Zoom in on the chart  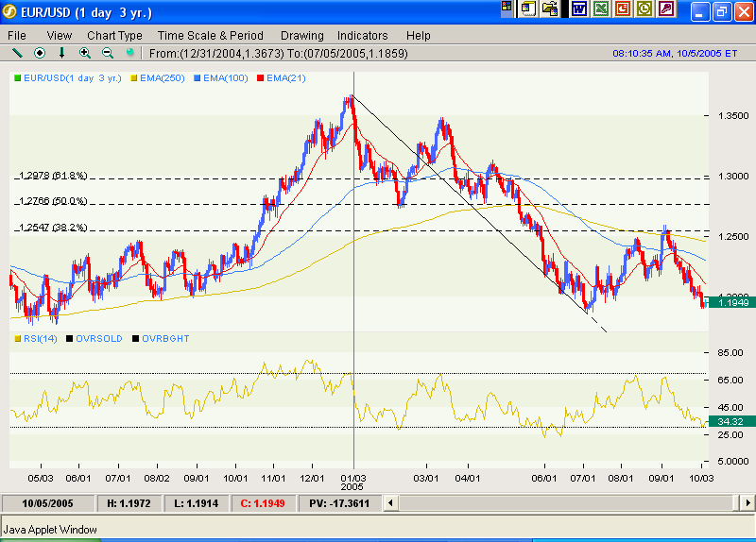pos(85,53)
